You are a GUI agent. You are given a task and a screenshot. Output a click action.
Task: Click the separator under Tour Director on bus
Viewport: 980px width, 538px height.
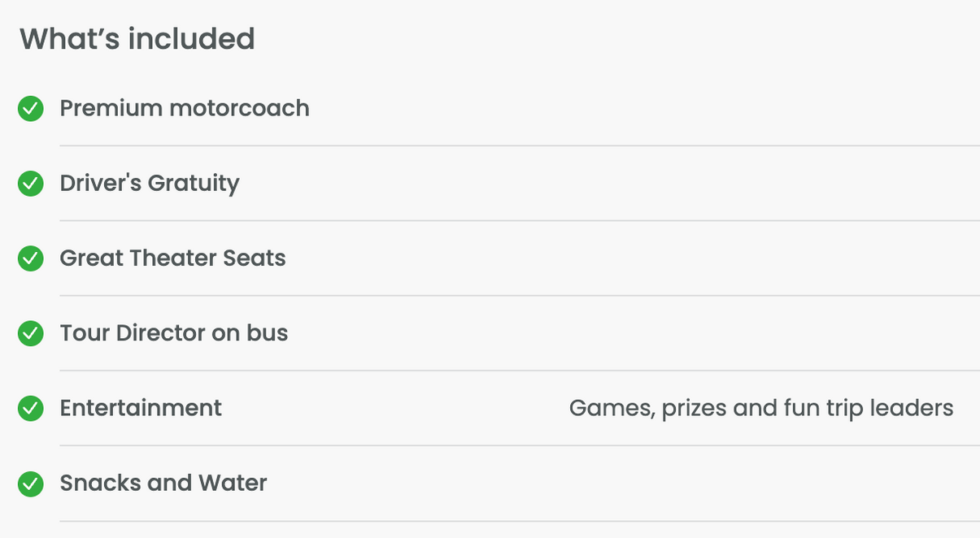pos(520,371)
